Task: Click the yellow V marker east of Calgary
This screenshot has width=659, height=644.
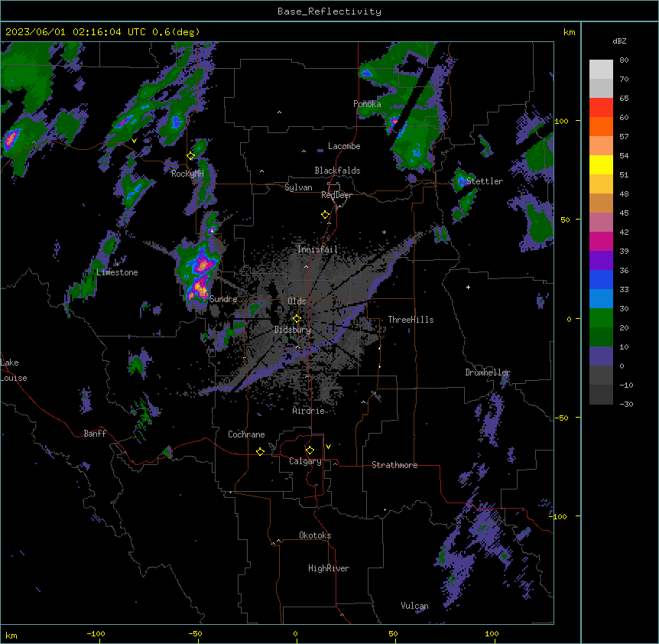Action: click(328, 447)
